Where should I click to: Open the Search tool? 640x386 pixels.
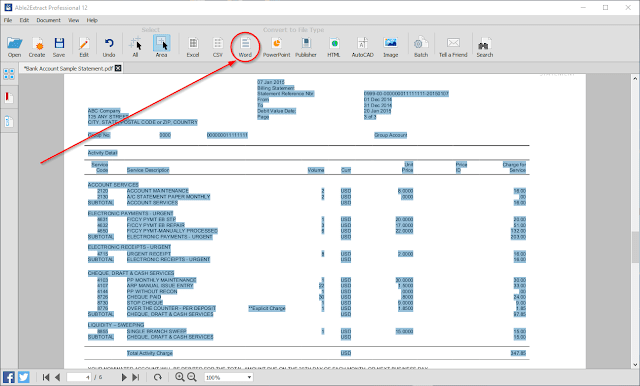coord(484,47)
